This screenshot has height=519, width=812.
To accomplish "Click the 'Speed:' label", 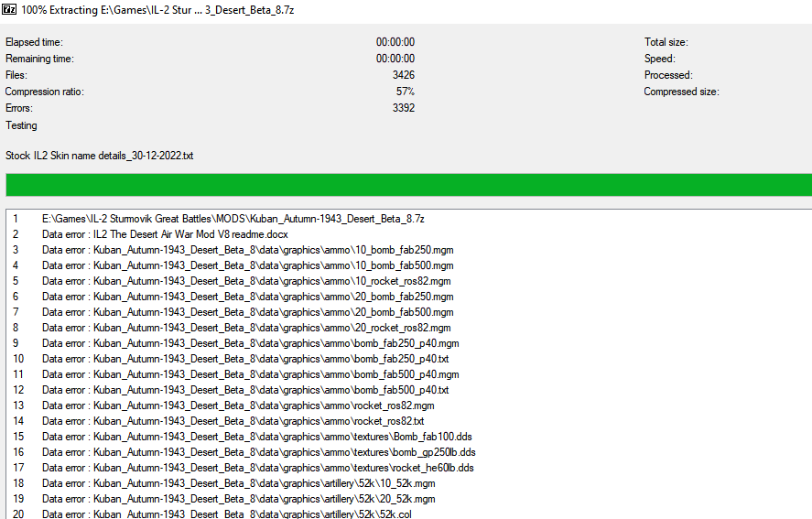I will point(660,59).
